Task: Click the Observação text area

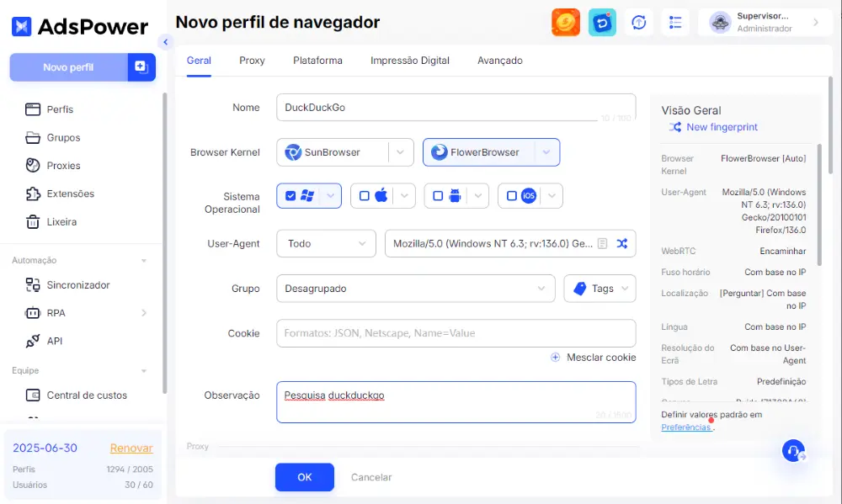Action: tap(456, 402)
